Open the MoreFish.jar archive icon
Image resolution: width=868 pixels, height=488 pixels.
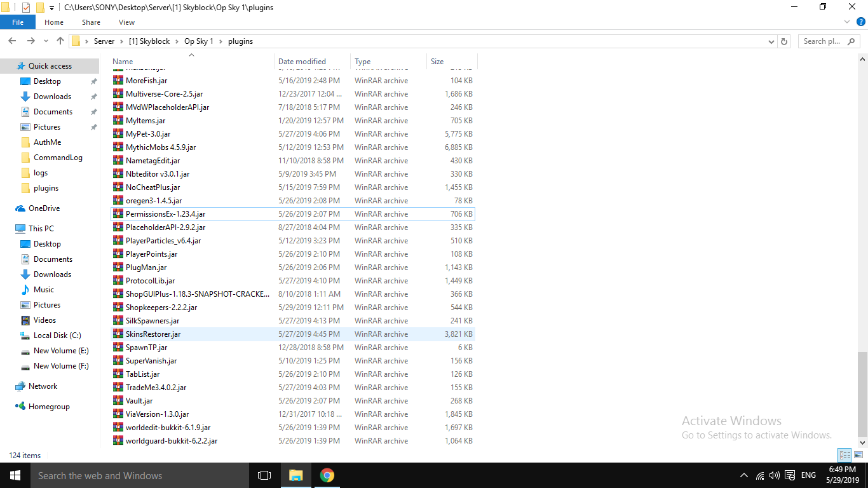pos(118,81)
